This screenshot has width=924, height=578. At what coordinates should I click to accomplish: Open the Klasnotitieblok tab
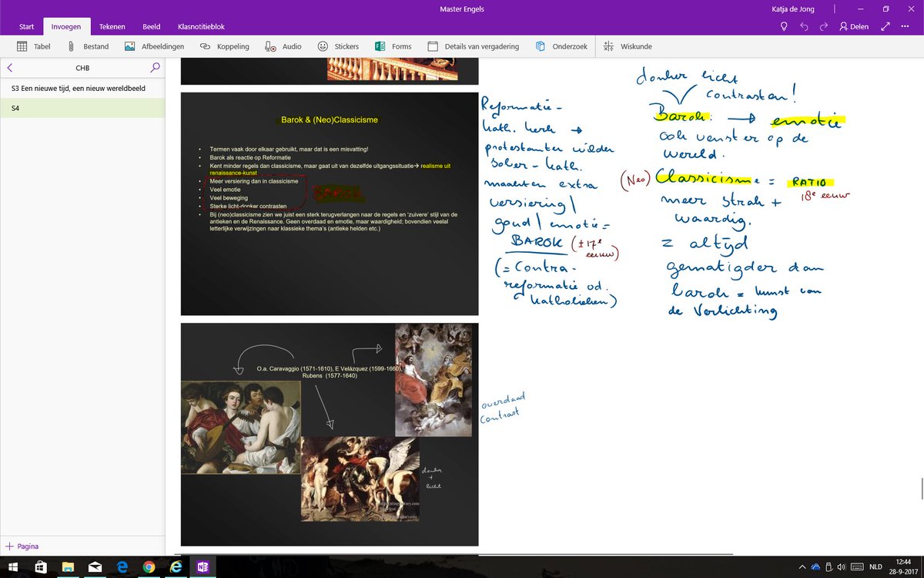pos(200,26)
